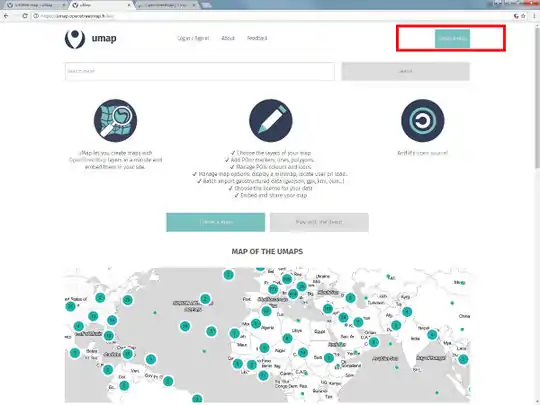
Task: Click the teal Create a map button in header
Action: coord(452,39)
